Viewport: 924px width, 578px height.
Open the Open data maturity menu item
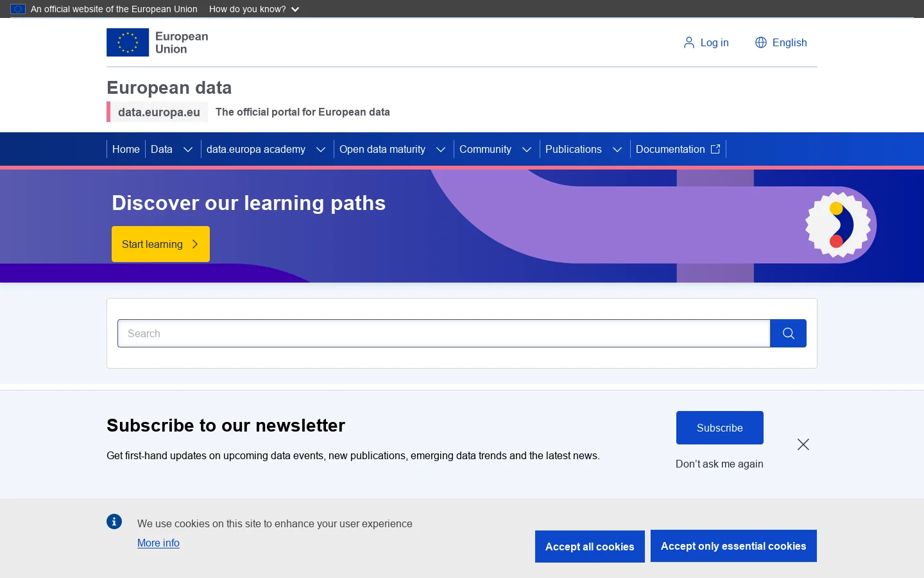tap(382, 149)
